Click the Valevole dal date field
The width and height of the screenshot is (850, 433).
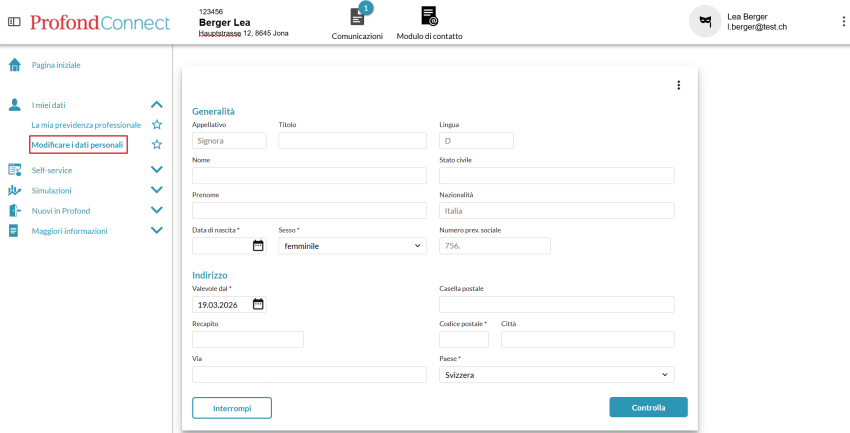click(229, 305)
